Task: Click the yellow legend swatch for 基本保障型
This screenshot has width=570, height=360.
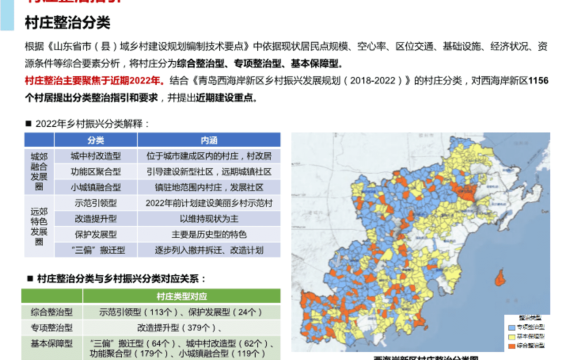Action: pyautogui.click(x=511, y=337)
